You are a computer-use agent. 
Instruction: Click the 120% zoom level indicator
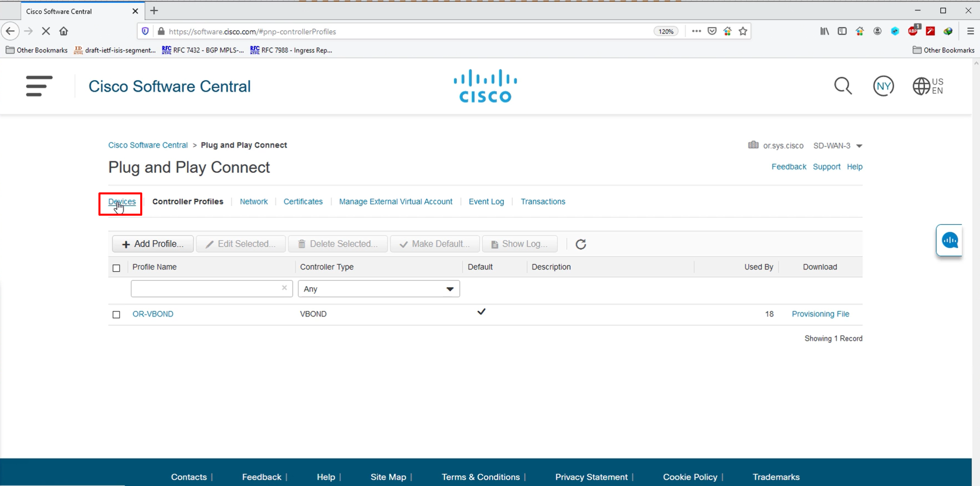(x=666, y=31)
